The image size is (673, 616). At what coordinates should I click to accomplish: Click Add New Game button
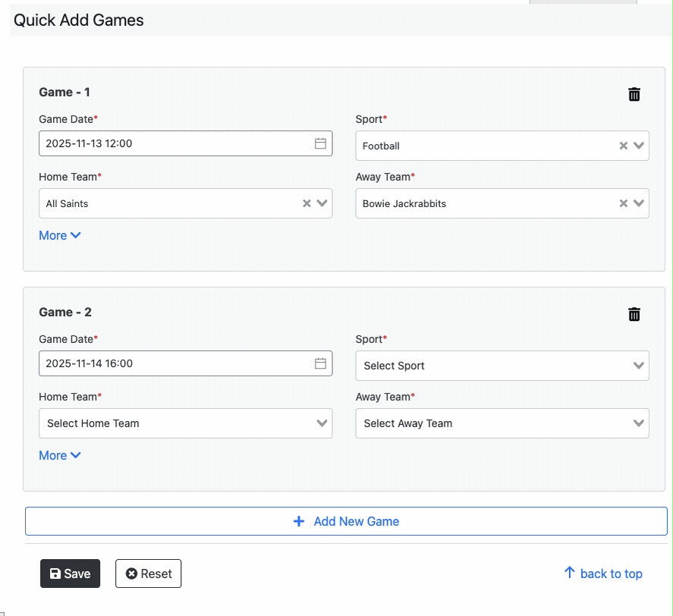pyautogui.click(x=346, y=521)
